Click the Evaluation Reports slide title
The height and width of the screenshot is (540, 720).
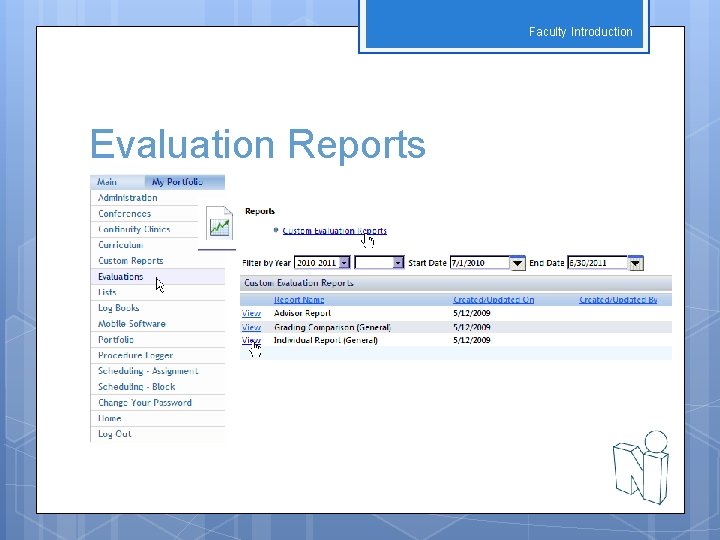point(258,145)
